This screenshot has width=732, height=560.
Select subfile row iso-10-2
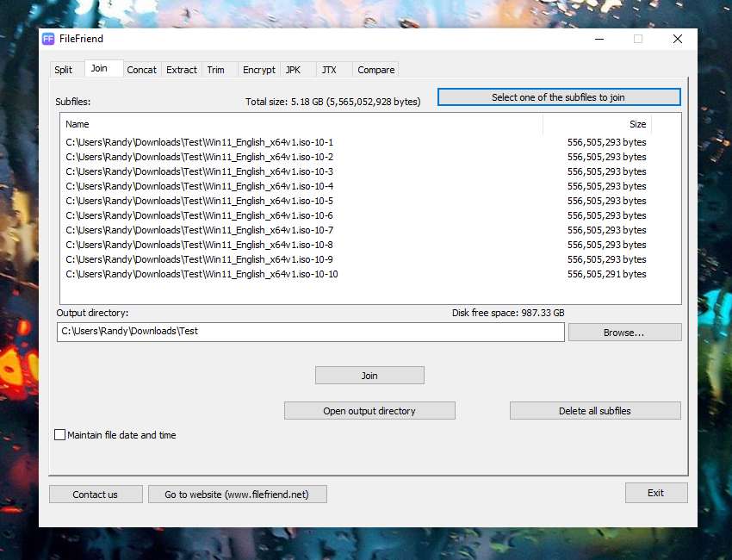(356, 157)
